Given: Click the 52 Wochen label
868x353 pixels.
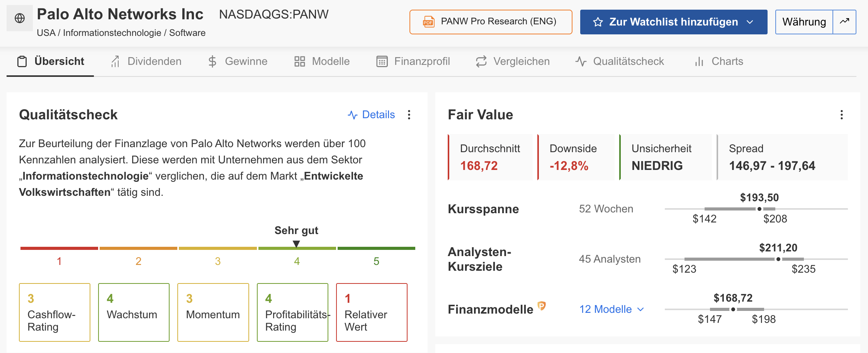Looking at the screenshot, I should point(606,209).
